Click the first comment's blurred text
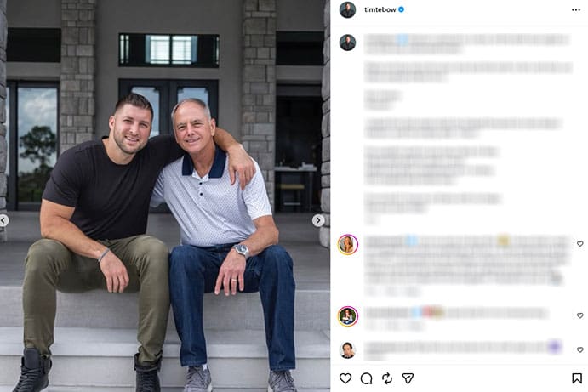Image resolution: width=588 pixels, height=392 pixels. [x=460, y=258]
